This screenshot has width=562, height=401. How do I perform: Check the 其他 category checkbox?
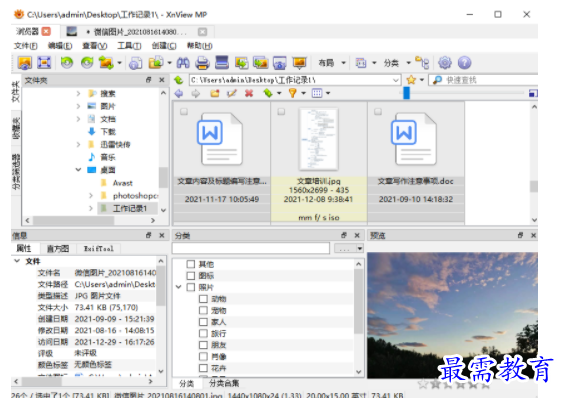(191, 264)
